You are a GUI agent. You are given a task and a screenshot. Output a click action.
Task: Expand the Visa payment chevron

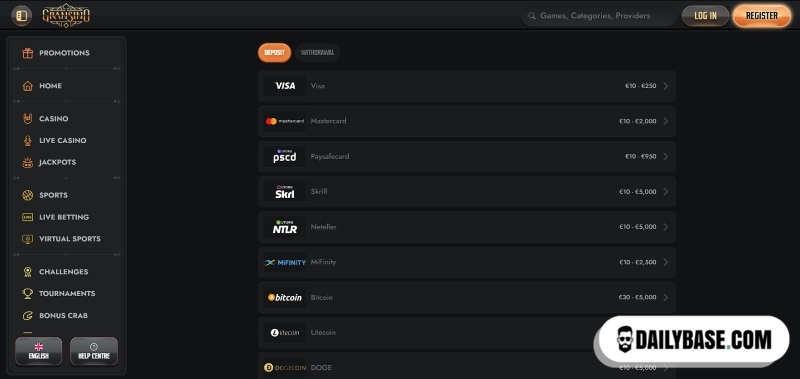(665, 86)
